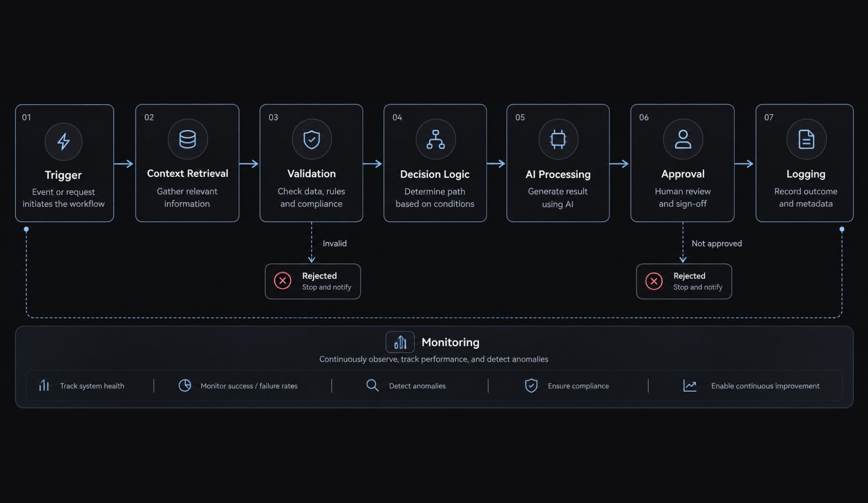The image size is (868, 503).
Task: Click the Trigger heading text
Action: [x=63, y=175]
